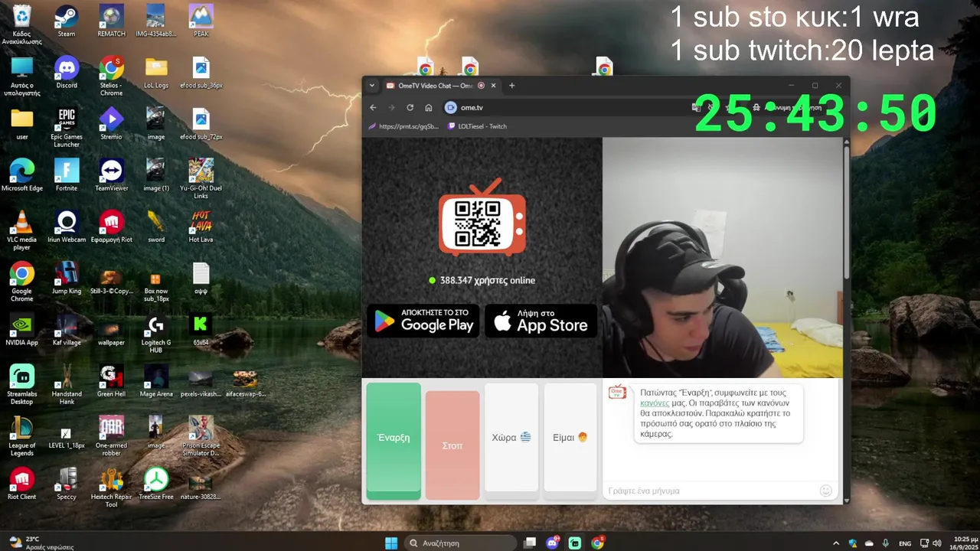This screenshot has height=551, width=980.
Task: Open the Riot Client desktop icon
Action: click(21, 484)
